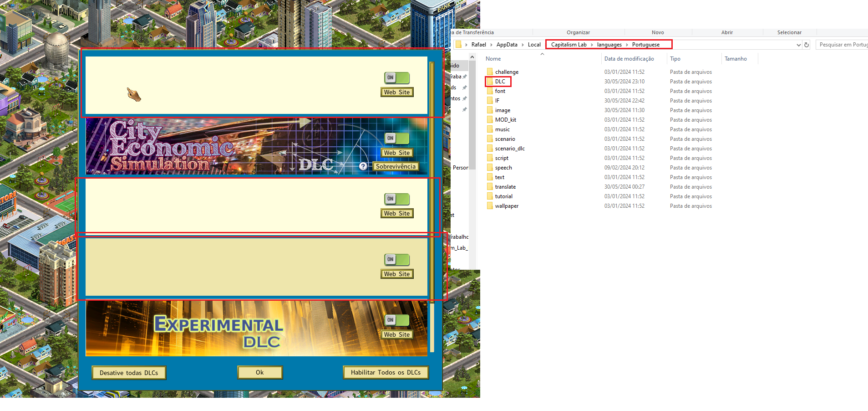868x411 pixels.
Task: Open the music folder icon
Action: coord(490,129)
